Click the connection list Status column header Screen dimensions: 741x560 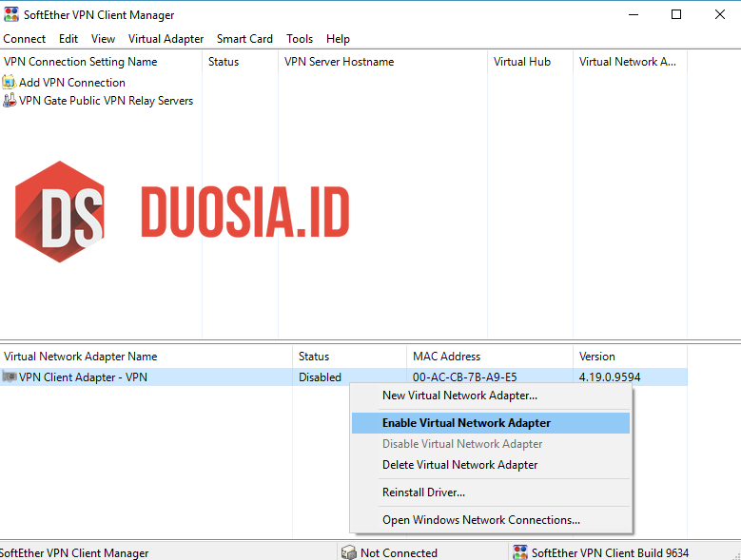coord(240,62)
